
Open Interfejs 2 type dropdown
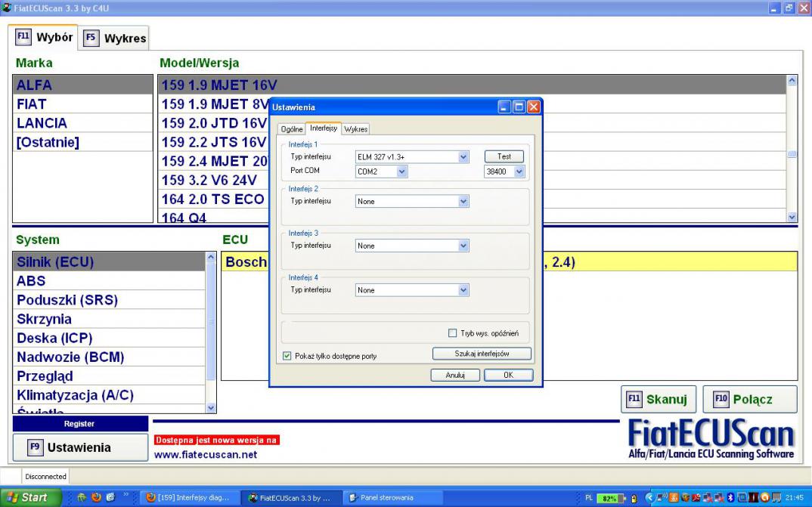coord(463,201)
